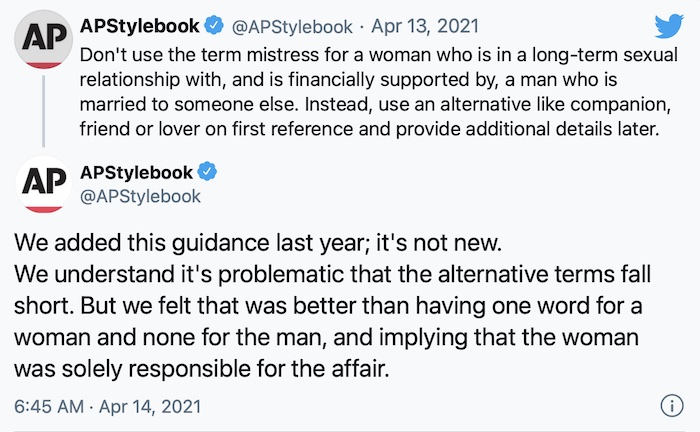Click verified badge in the Apr 13 tweet header
700x432 pixels.
pyautogui.click(x=214, y=25)
